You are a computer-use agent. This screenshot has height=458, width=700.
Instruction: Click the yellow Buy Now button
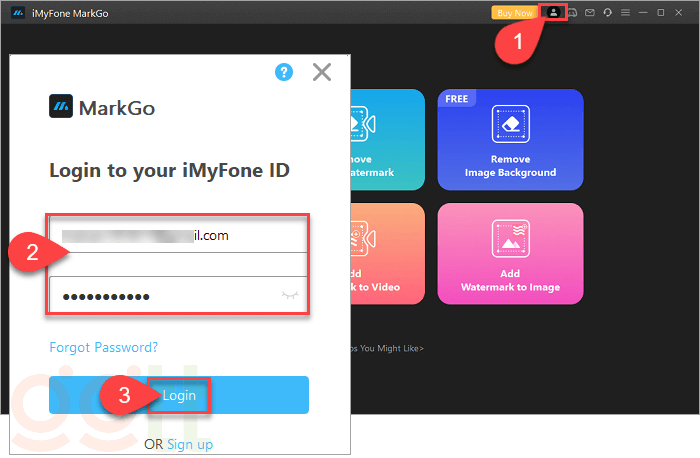[515, 12]
